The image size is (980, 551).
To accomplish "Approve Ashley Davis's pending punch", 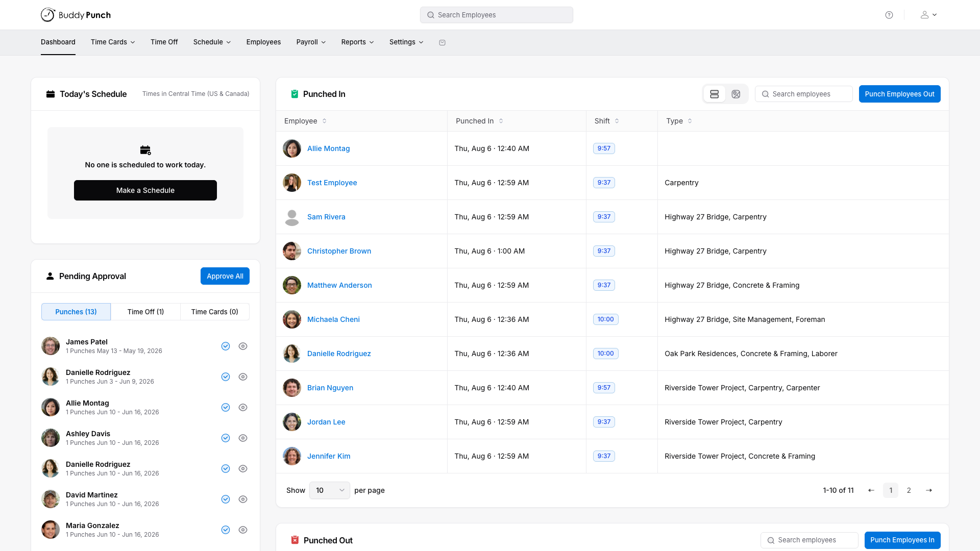I will point(226,438).
